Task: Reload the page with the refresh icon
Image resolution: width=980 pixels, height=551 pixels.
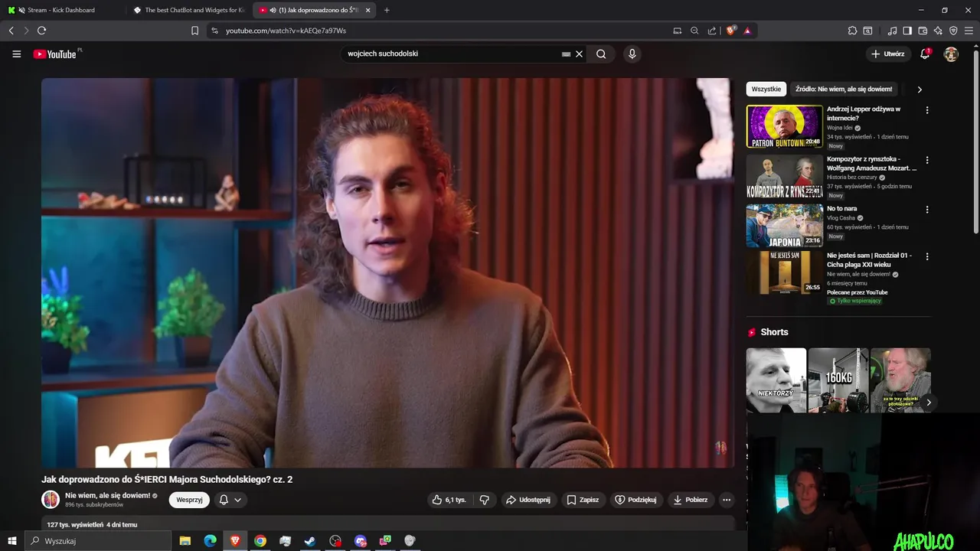Action: click(x=41, y=31)
